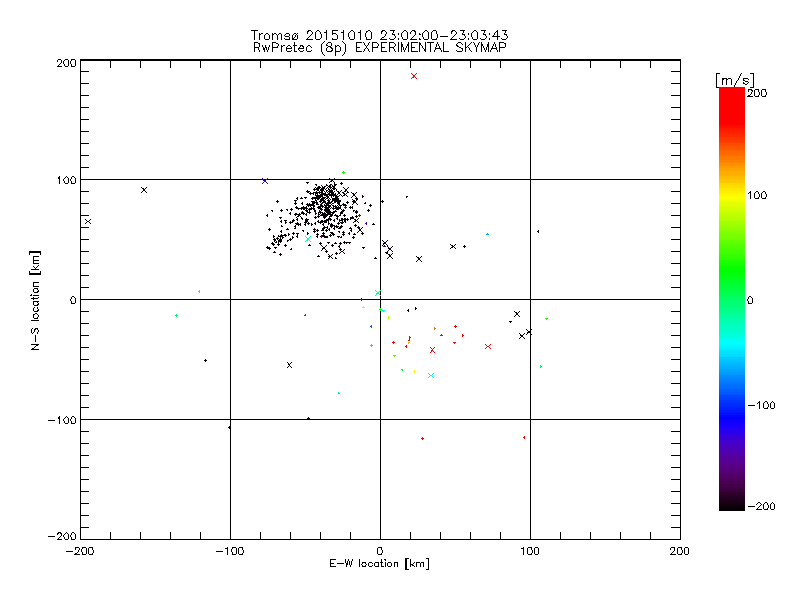The height and width of the screenshot is (600, 800).
Task: Click the y-axis '-100' tick label
Action: pos(62,420)
